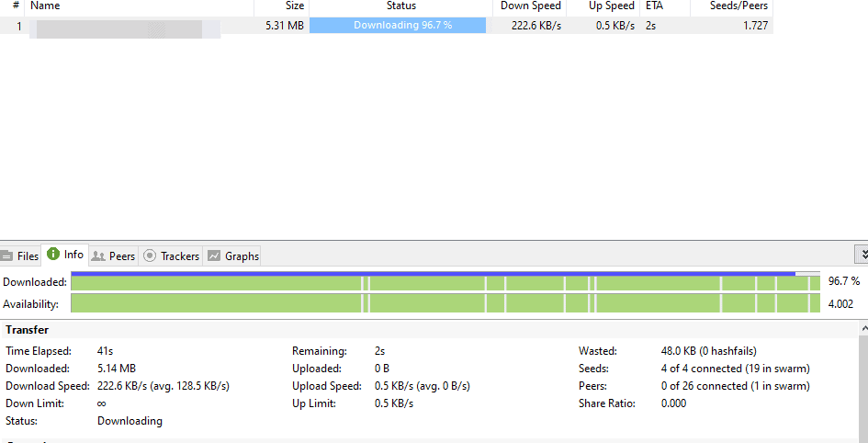Open the Peers tab
868x443 pixels.
click(x=114, y=256)
